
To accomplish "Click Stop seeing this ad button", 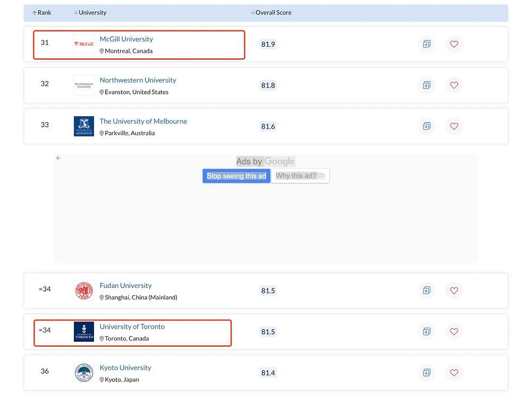I will 237,176.
